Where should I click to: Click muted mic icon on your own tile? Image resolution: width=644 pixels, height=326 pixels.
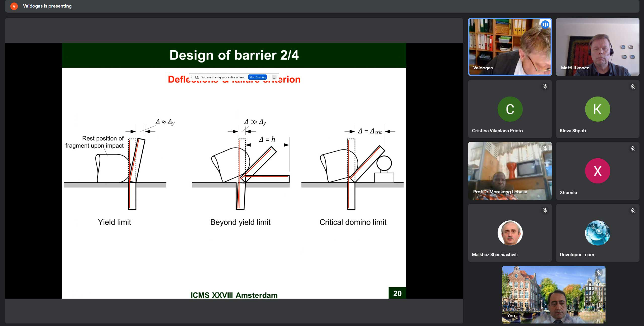tap(598, 273)
